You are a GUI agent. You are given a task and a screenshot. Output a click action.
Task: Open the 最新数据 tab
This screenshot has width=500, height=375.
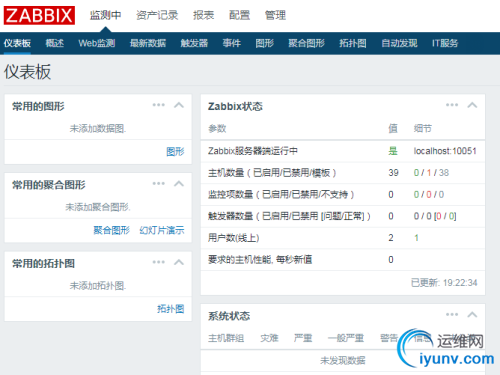click(x=148, y=43)
